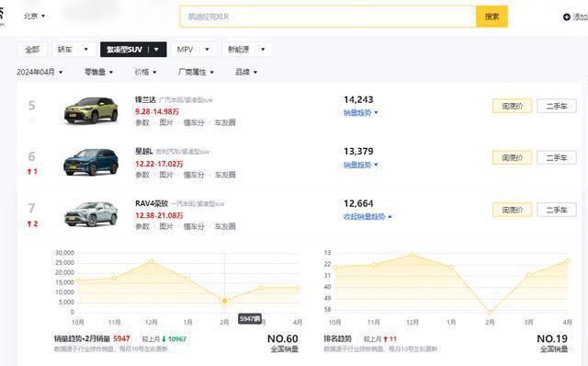Expand the MPV dropdown arrow
The width and height of the screenshot is (588, 366).
(207, 50)
